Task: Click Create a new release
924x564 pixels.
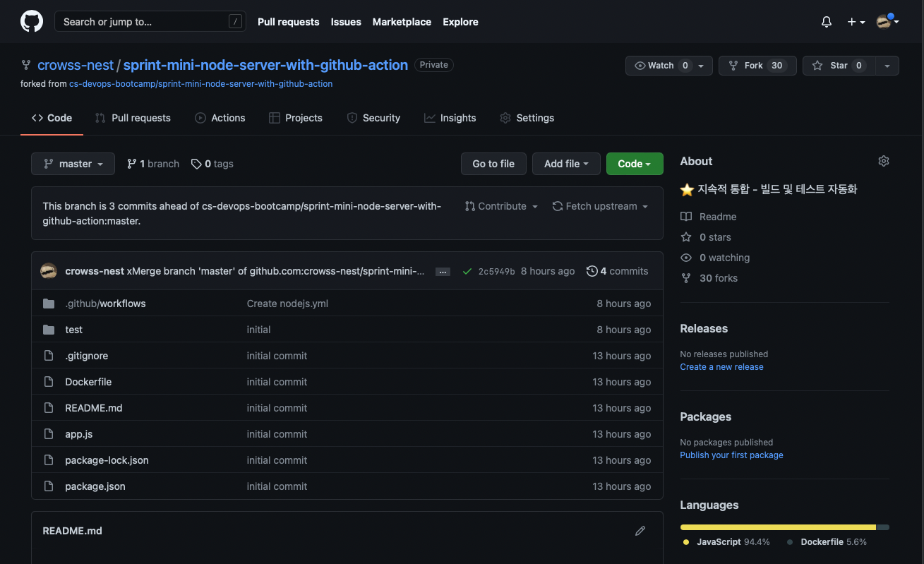Action: tap(721, 367)
